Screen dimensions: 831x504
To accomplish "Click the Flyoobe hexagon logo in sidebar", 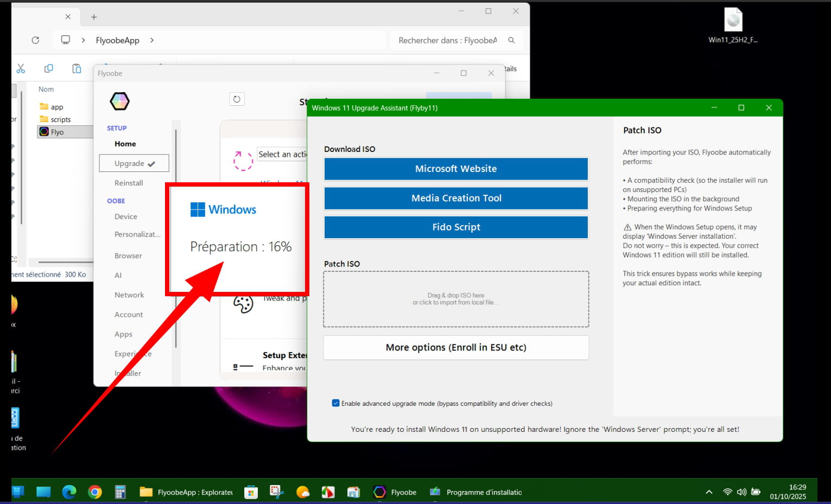I will pyautogui.click(x=119, y=101).
